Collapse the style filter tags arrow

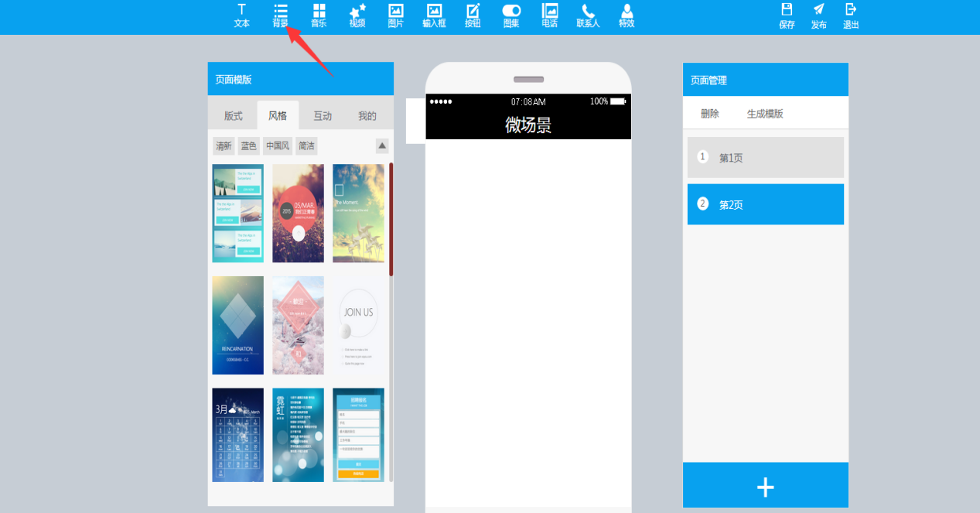[x=382, y=145]
